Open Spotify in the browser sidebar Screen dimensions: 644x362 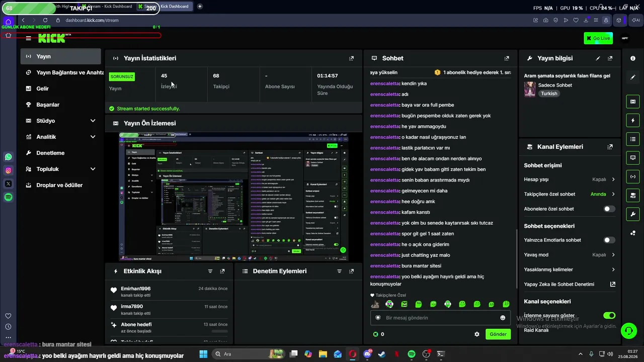[x=9, y=198]
